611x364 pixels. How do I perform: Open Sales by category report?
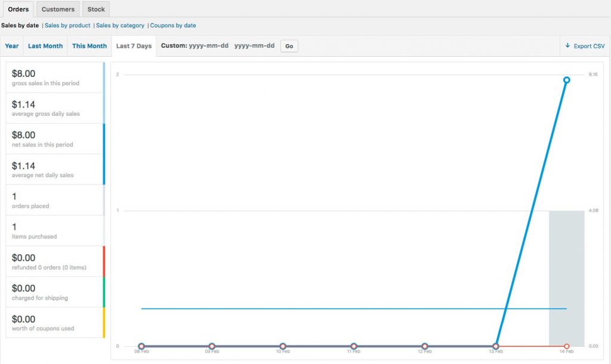(120, 26)
